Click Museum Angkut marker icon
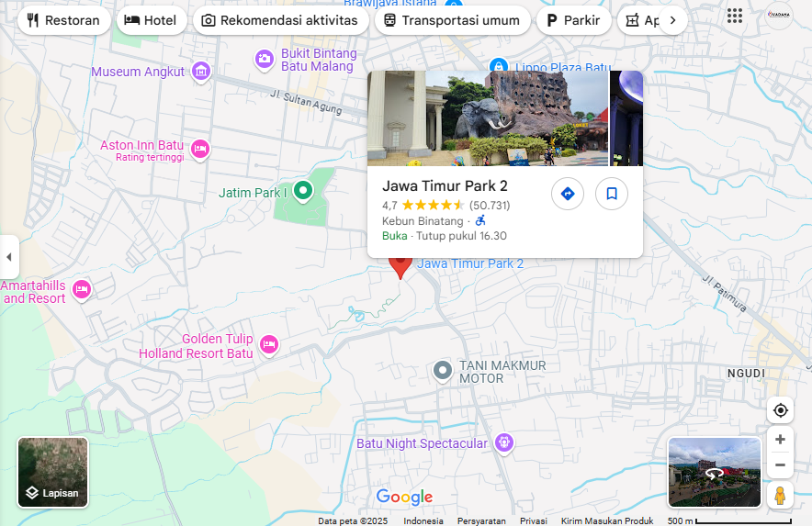The height and width of the screenshot is (526, 812). 201,71
